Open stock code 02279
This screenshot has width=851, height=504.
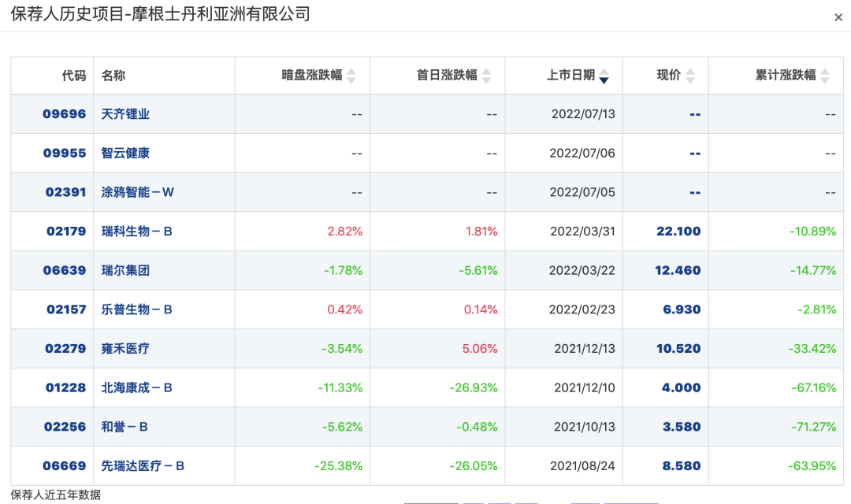click(65, 348)
